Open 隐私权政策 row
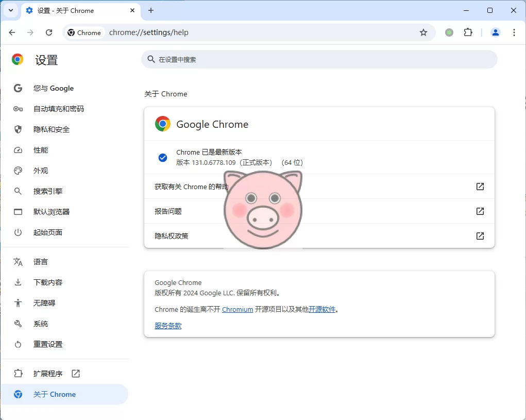The width and height of the screenshot is (526, 420). 319,236
